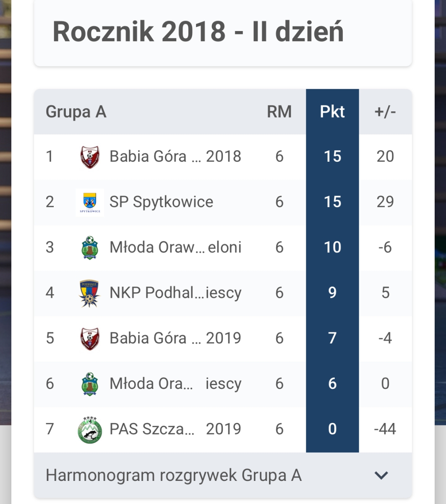Open Babia Góra 2018 team name
The image size is (446, 504).
pyautogui.click(x=175, y=157)
